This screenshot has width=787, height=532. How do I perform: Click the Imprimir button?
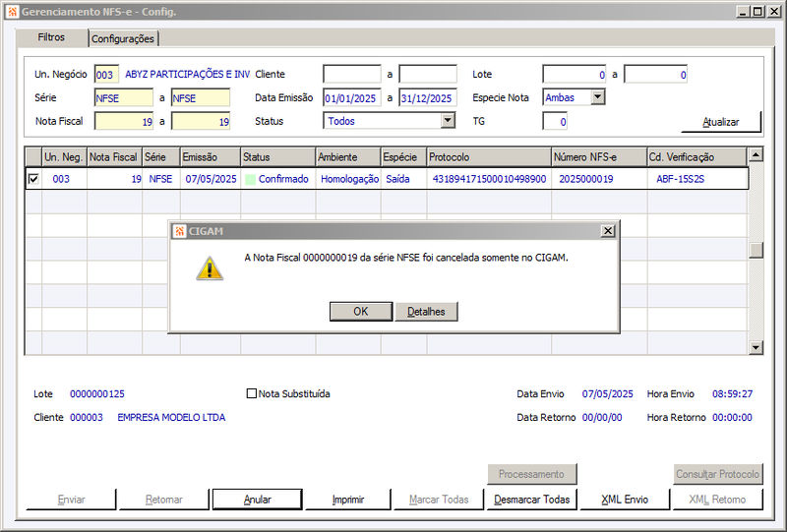tap(348, 500)
